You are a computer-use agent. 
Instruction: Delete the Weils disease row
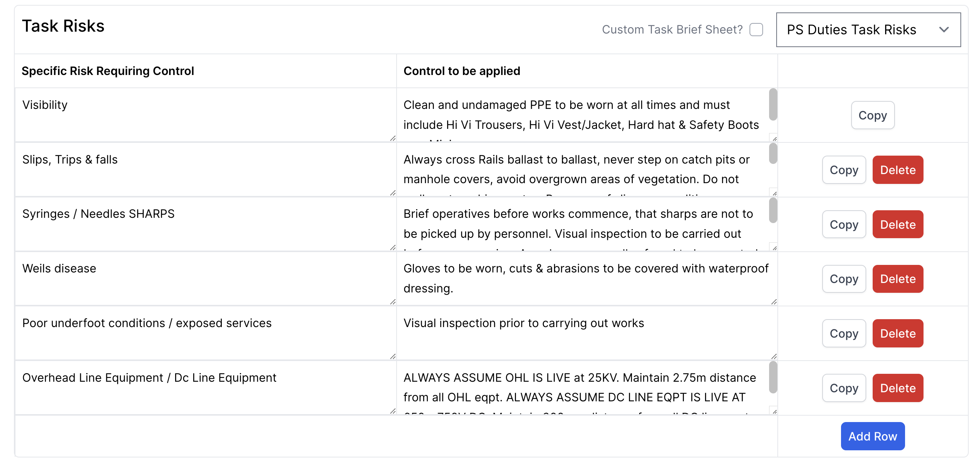coord(898,278)
